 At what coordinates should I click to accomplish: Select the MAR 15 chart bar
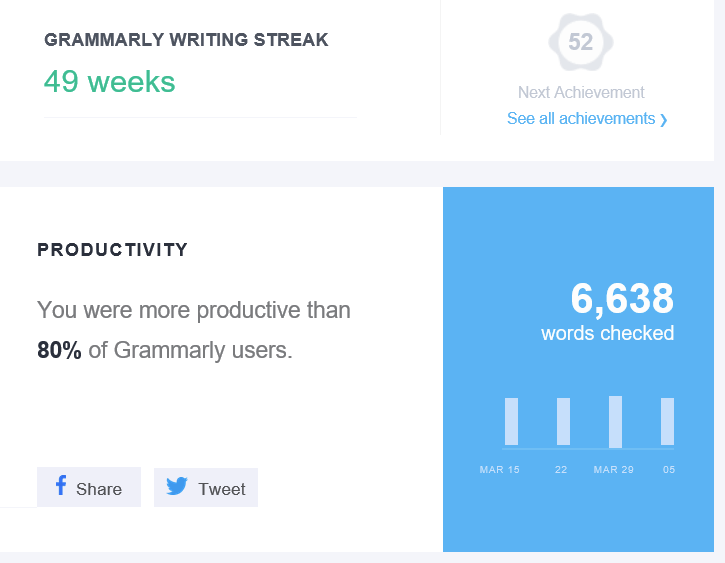click(511, 421)
